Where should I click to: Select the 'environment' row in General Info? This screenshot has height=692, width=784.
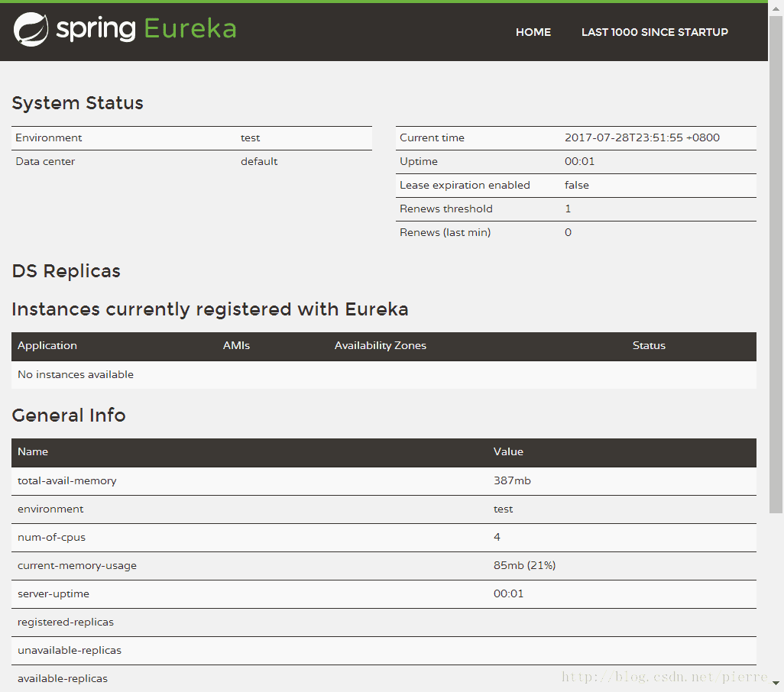384,509
